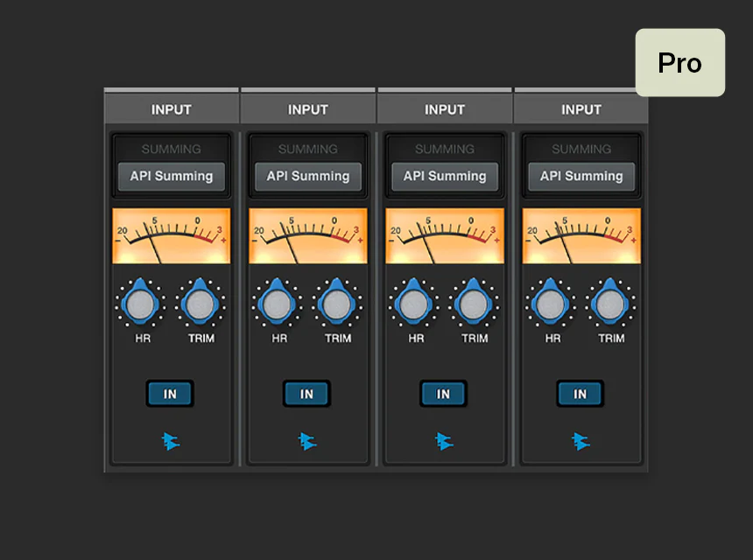Select the third INPUT header
Image resolution: width=753 pixels, height=560 pixels.
coord(445,109)
